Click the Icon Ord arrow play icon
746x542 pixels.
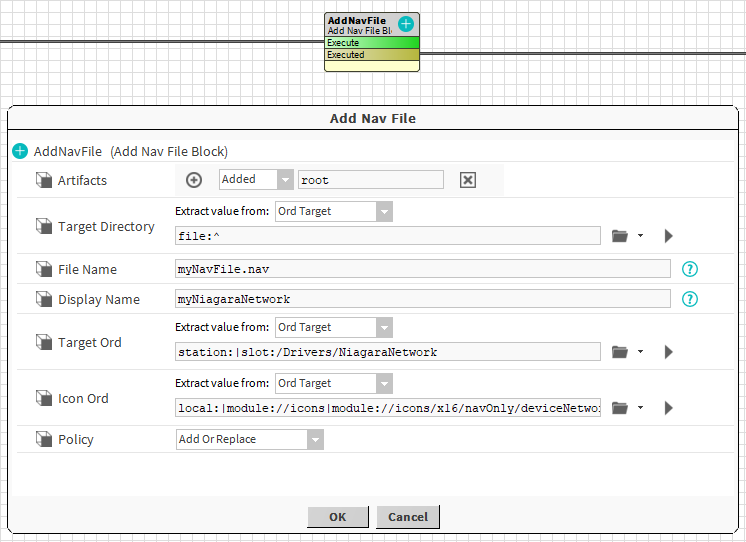tap(669, 408)
